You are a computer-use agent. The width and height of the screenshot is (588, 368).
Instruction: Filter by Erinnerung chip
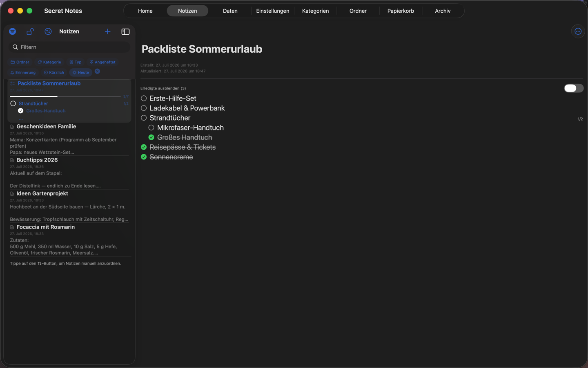pyautogui.click(x=23, y=72)
